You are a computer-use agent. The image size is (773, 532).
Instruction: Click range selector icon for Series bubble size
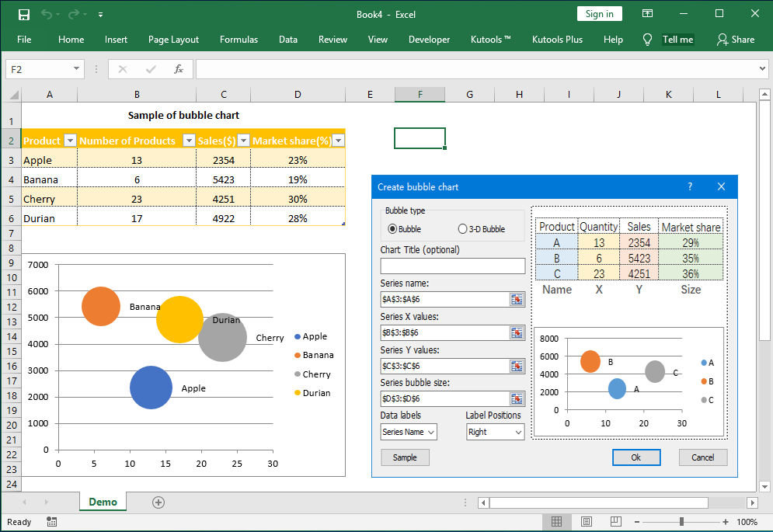517,398
